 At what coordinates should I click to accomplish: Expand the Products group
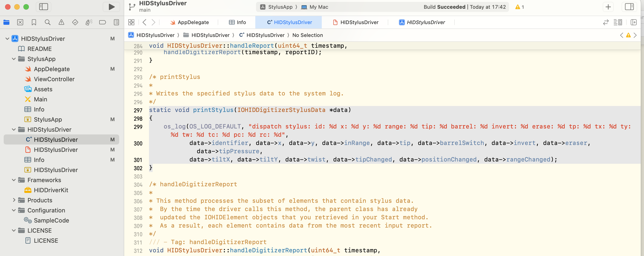(x=14, y=200)
